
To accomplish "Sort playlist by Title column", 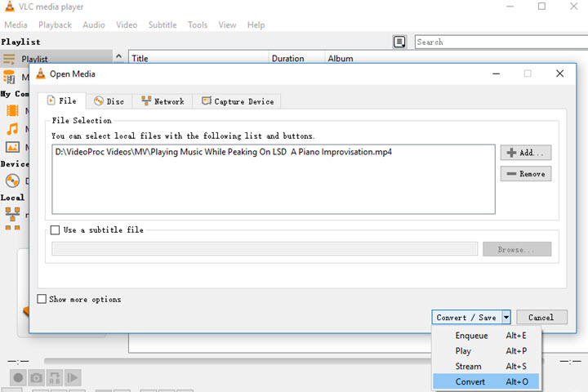I will pyautogui.click(x=198, y=58).
